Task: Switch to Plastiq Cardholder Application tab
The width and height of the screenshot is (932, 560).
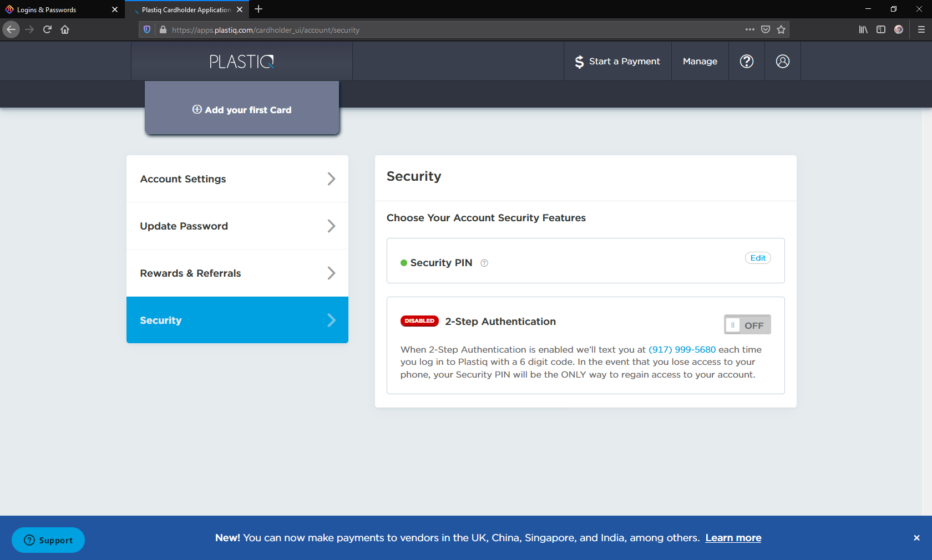Action: point(186,9)
